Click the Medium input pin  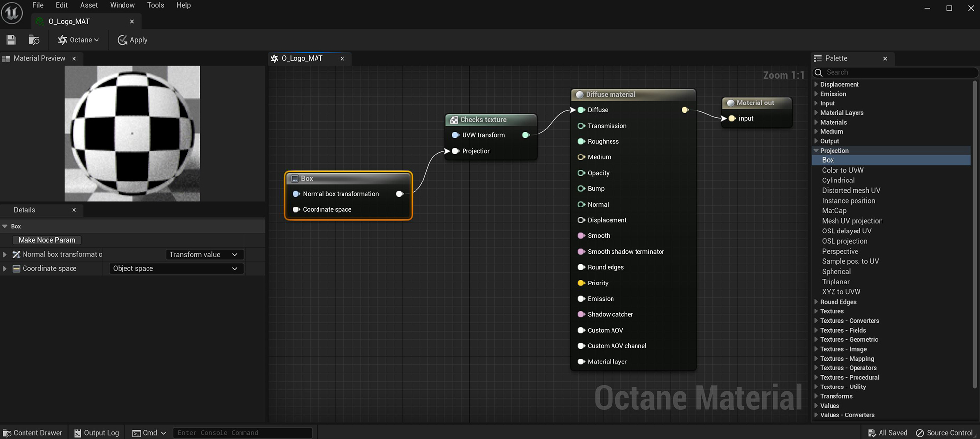coord(581,157)
